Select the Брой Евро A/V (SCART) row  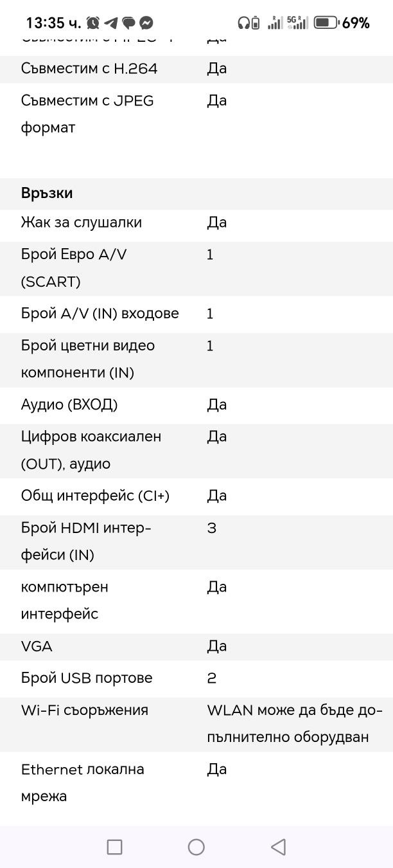(x=197, y=269)
